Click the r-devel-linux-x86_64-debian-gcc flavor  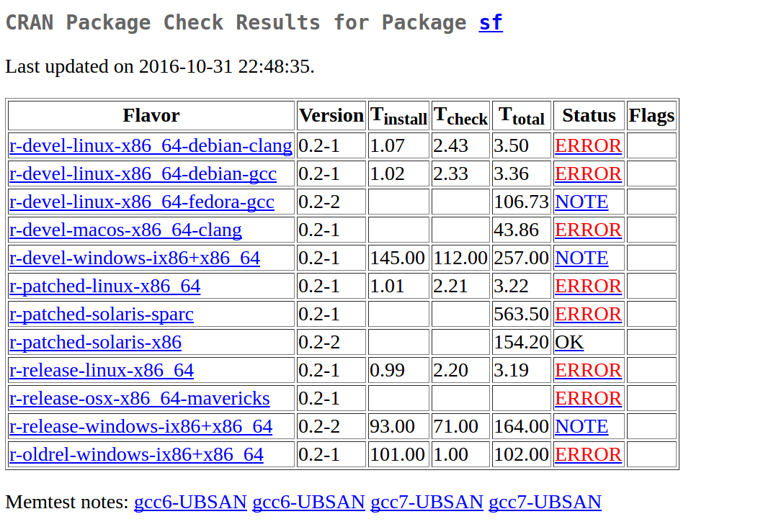[143, 174]
